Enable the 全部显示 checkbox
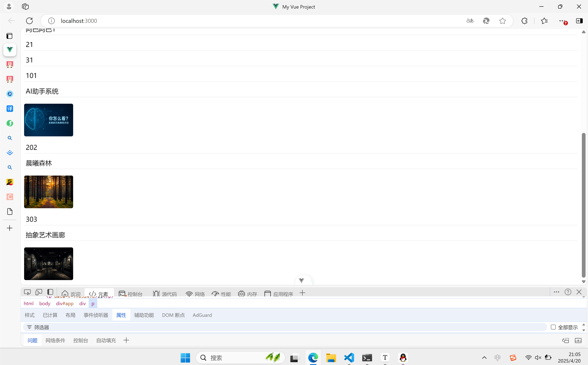 point(553,327)
